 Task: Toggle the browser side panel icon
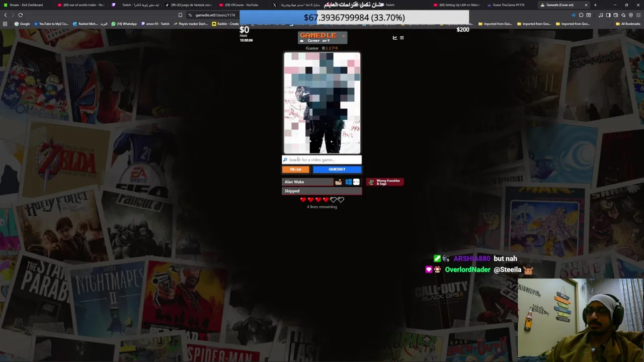608,15
